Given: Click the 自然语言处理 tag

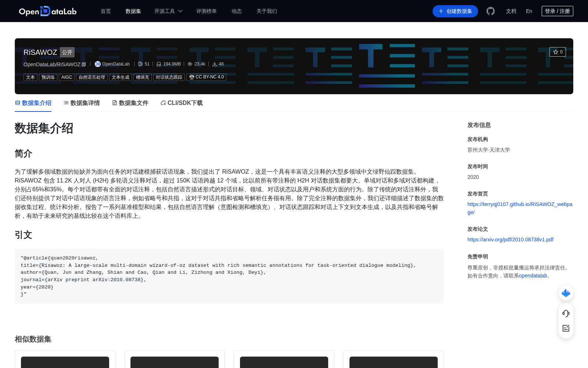Looking at the screenshot, I should click(92, 77).
